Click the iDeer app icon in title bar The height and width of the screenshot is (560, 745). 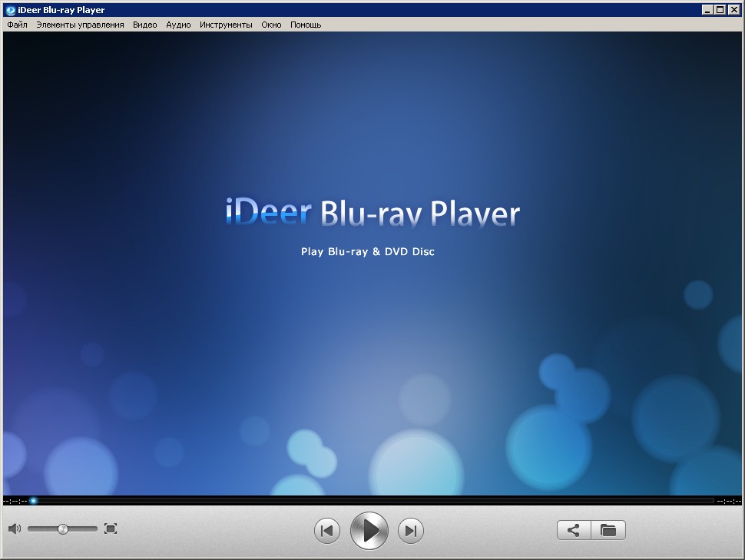click(11, 10)
